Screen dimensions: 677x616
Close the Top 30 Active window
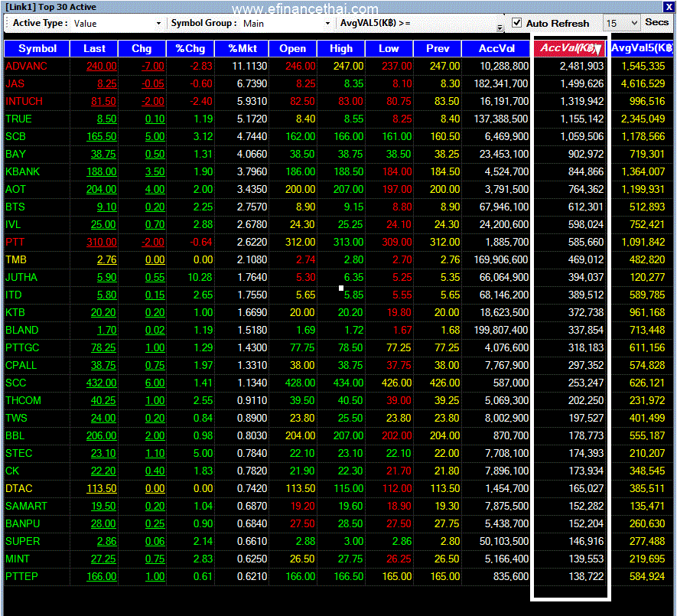click(x=669, y=6)
